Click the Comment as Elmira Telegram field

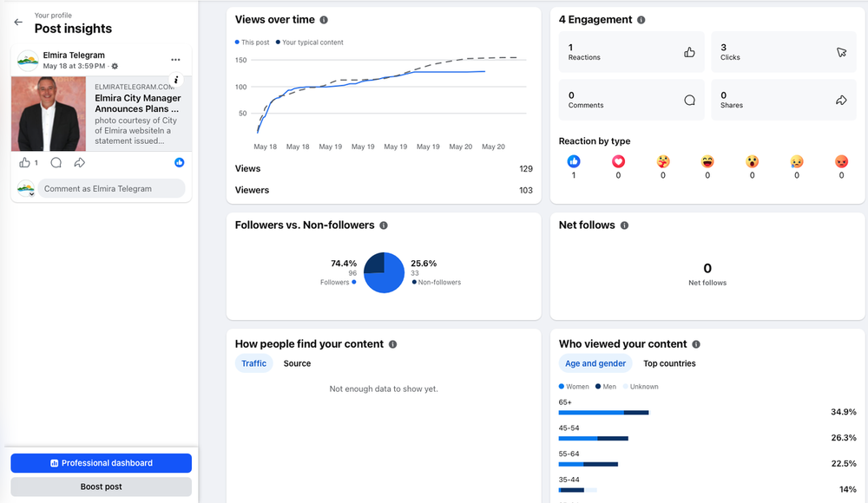click(x=111, y=189)
